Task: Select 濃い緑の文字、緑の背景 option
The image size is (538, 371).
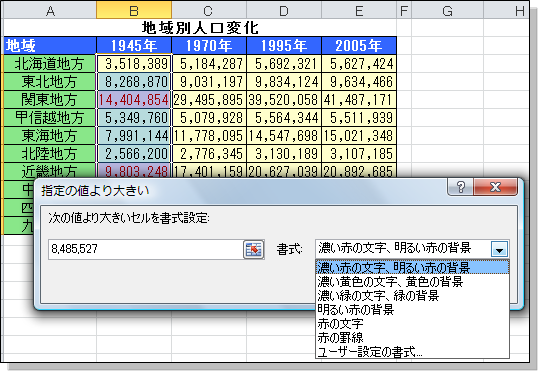Action: pyautogui.click(x=412, y=295)
